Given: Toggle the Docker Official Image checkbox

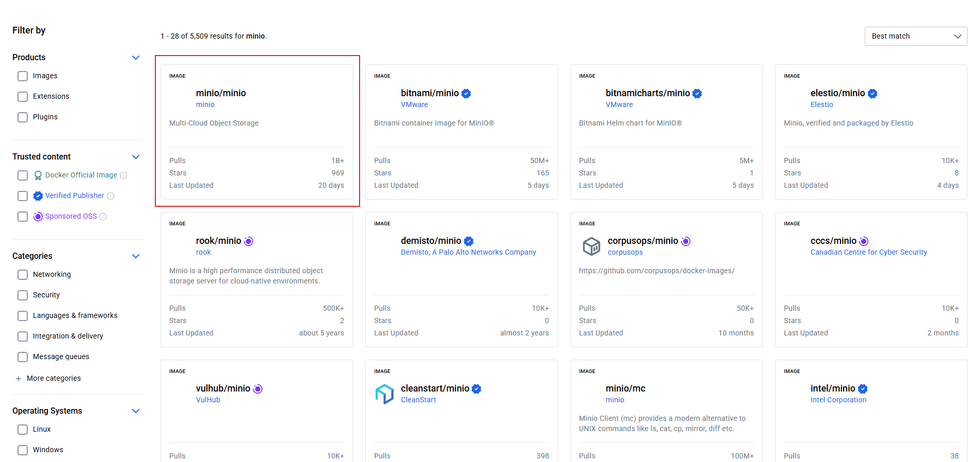Looking at the screenshot, I should pyautogui.click(x=23, y=175).
